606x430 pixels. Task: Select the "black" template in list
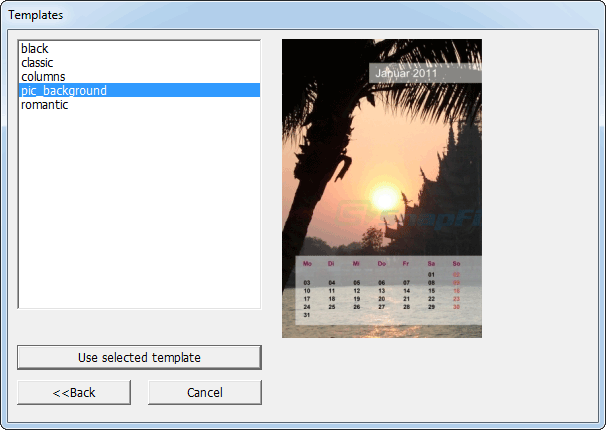pos(35,48)
